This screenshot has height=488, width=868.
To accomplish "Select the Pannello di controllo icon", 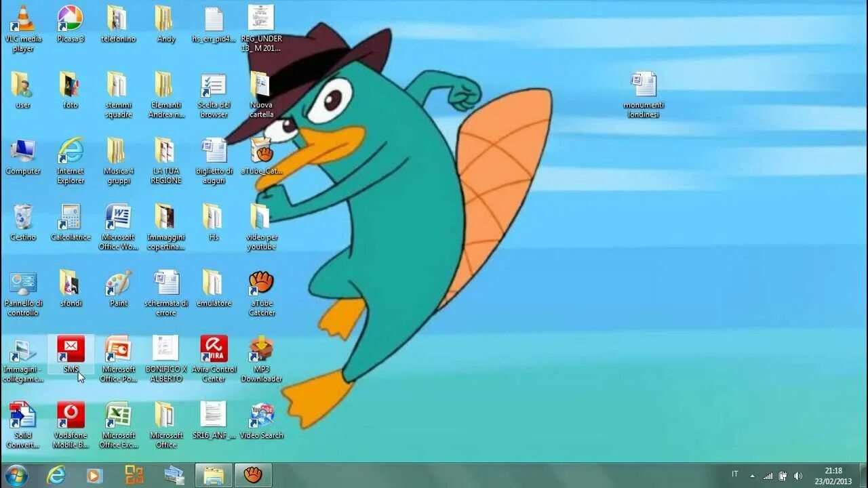I will [x=23, y=293].
